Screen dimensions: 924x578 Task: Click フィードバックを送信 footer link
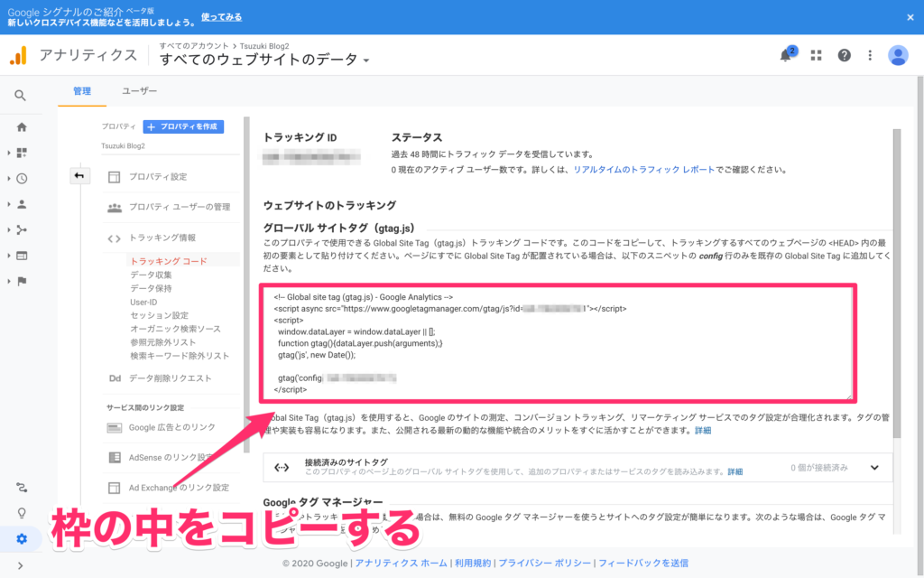coord(642,564)
